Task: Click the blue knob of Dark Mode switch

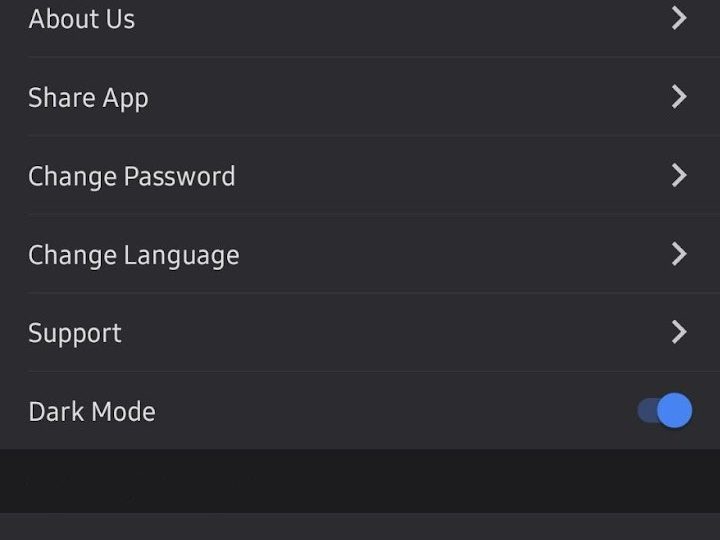Action: point(675,410)
